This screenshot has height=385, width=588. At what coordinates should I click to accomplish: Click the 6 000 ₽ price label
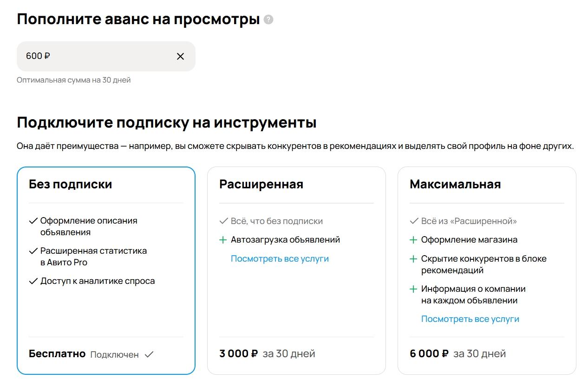pos(429,354)
